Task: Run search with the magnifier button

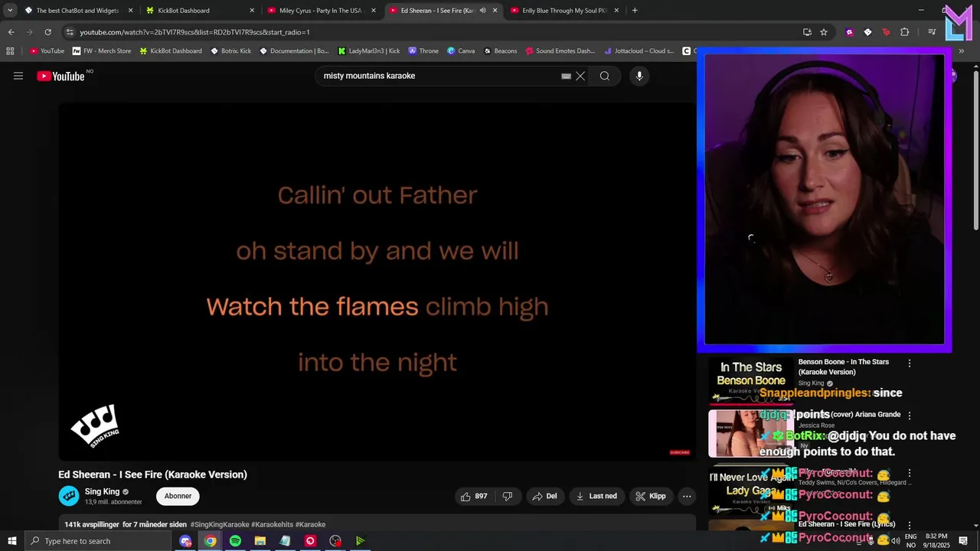Action: click(x=605, y=76)
